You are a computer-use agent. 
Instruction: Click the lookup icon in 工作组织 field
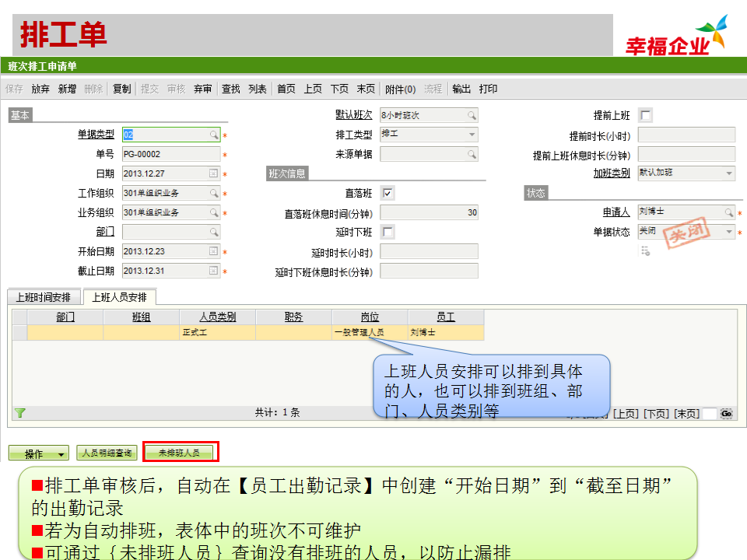(214, 194)
